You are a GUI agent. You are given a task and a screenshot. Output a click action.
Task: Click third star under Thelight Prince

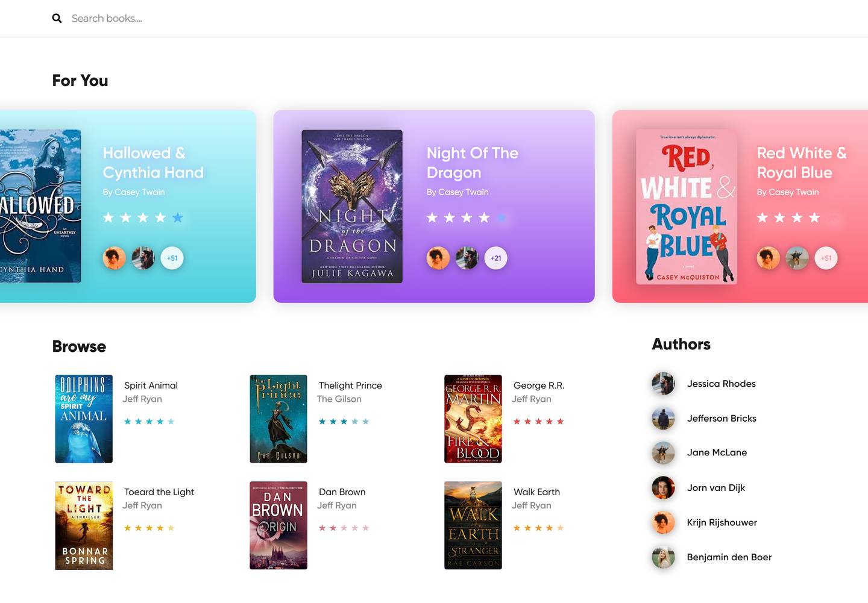click(344, 422)
